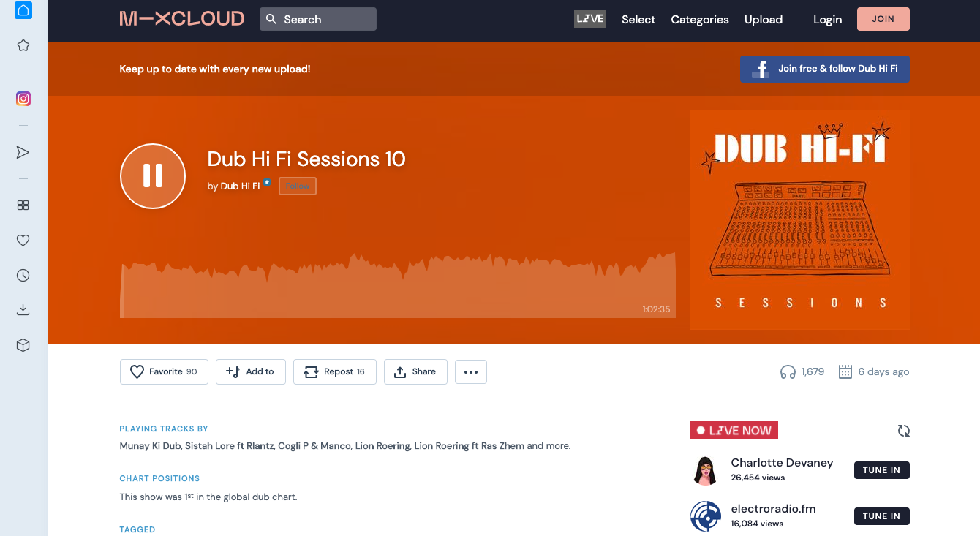Expand the Add to playlist options
The image size is (980, 536).
(x=250, y=371)
